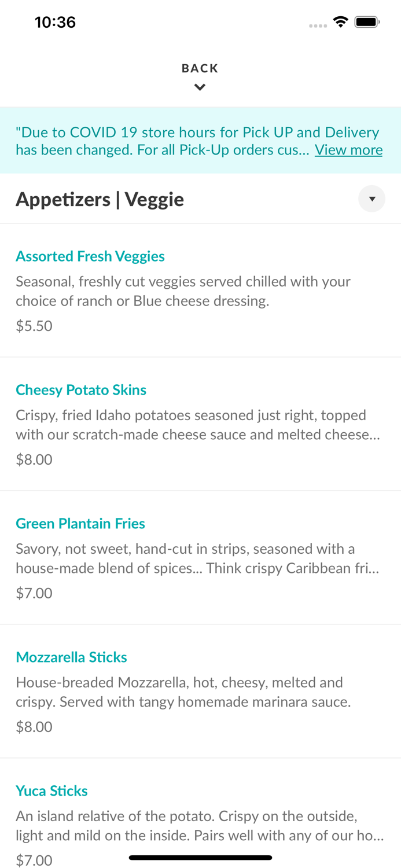The image size is (401, 868).
Task: Open the Mozzarella Sticks item
Action: click(71, 657)
